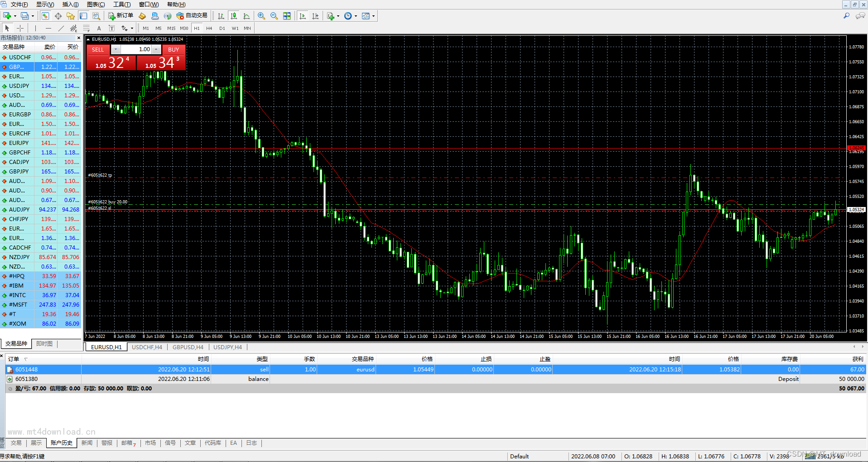
Task: Select the text label 'T' tool
Action: [x=111, y=28]
